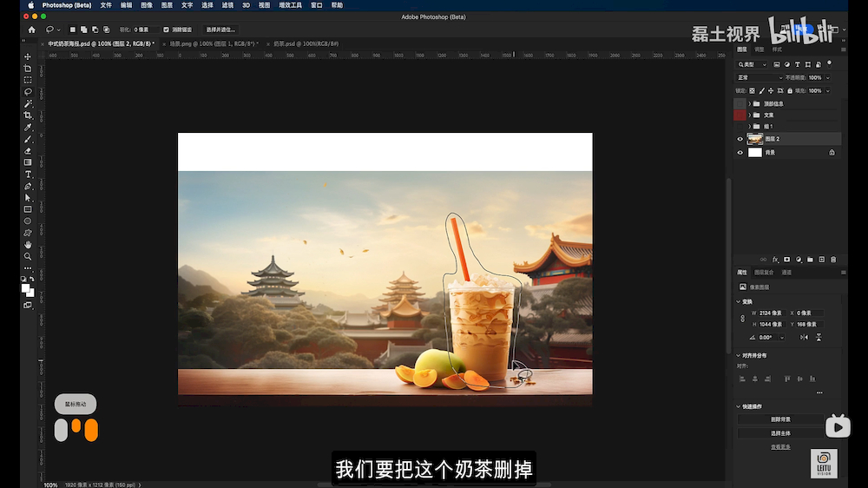Screen dimensions: 868x488
Task: Switch to the 场景.png document tab
Action: pyautogui.click(x=214, y=43)
